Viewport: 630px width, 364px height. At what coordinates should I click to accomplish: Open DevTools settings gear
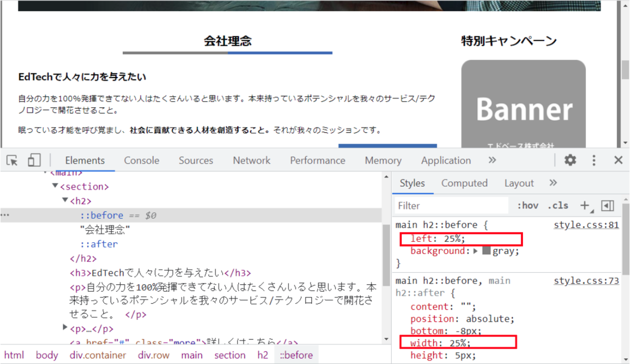[570, 160]
